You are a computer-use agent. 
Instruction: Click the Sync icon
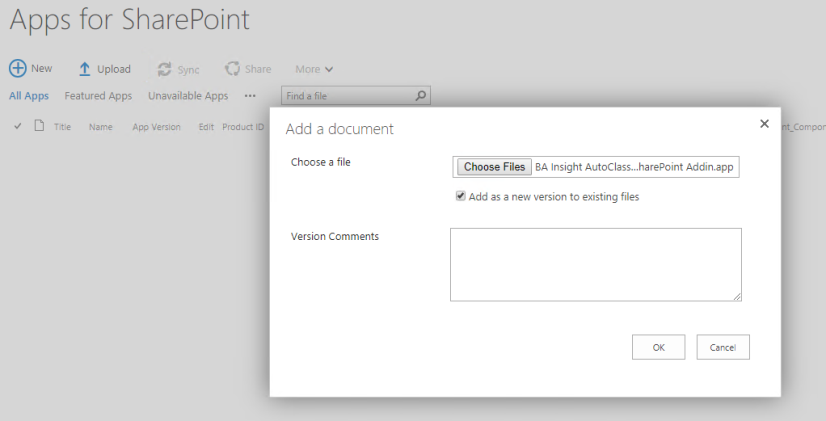(164, 69)
